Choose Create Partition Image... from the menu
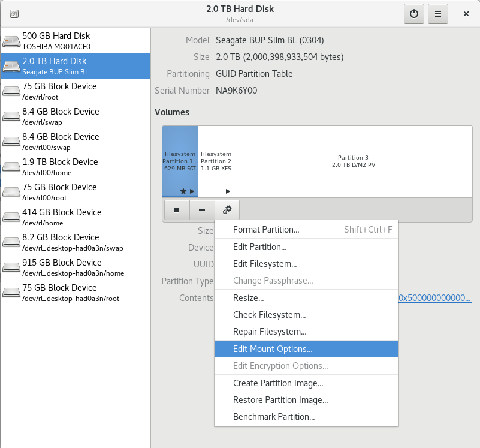Screen dimensions: 480x448 pyautogui.click(x=306, y=383)
